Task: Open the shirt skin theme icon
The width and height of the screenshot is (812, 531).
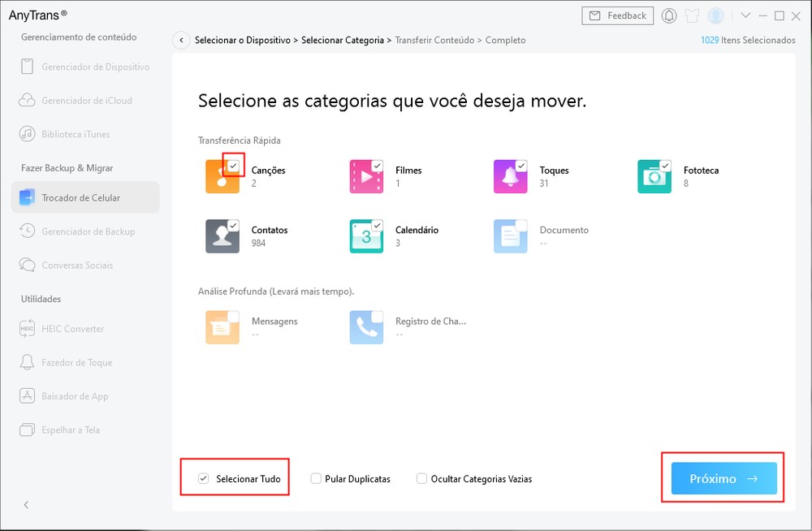Action: tap(692, 15)
